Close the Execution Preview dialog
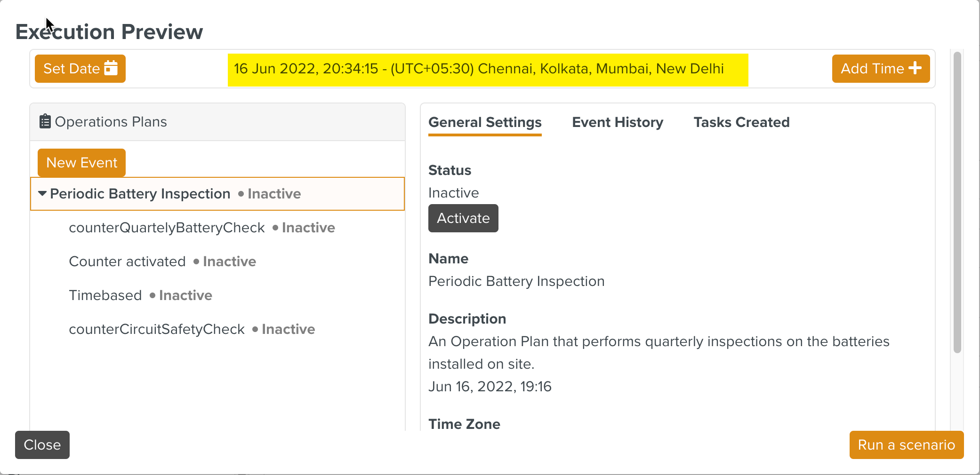Viewport: 980px width, 475px height. click(x=42, y=445)
